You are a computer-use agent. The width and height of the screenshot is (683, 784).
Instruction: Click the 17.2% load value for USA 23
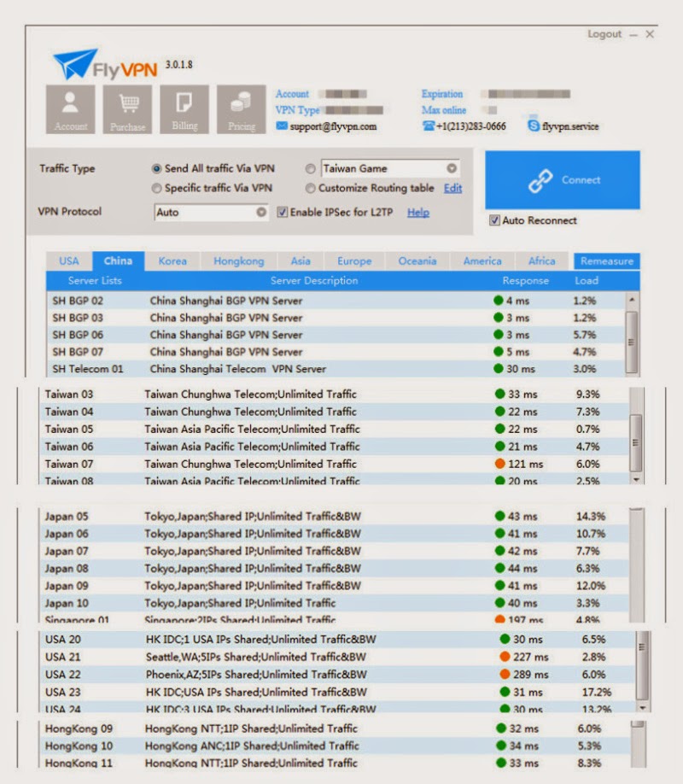point(597,692)
